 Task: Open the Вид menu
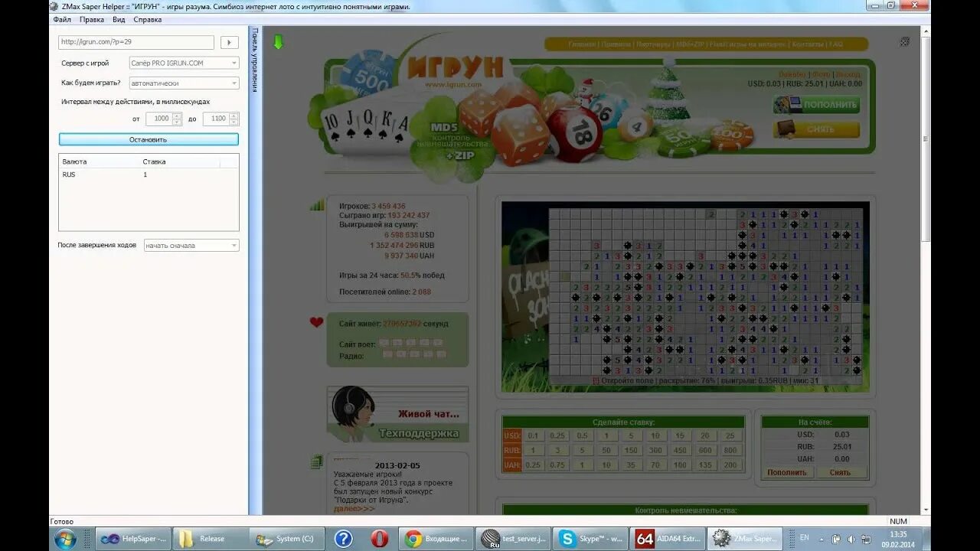[119, 20]
